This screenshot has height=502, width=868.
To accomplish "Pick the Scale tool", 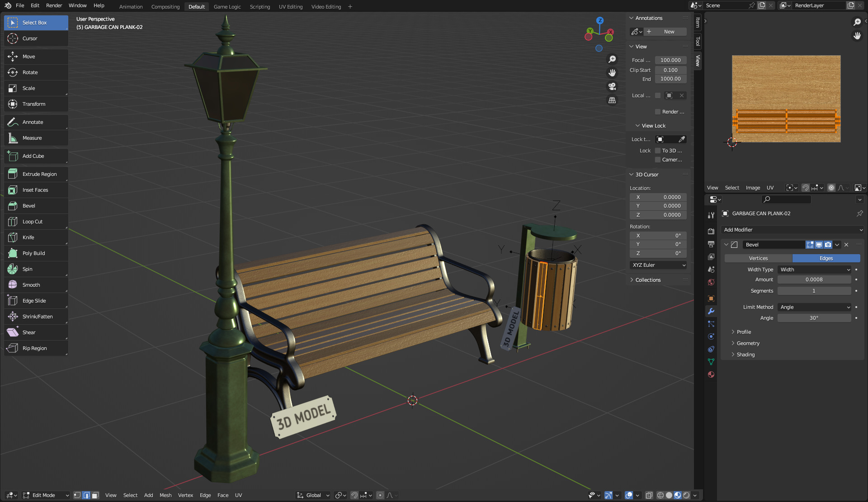I will 36,88.
